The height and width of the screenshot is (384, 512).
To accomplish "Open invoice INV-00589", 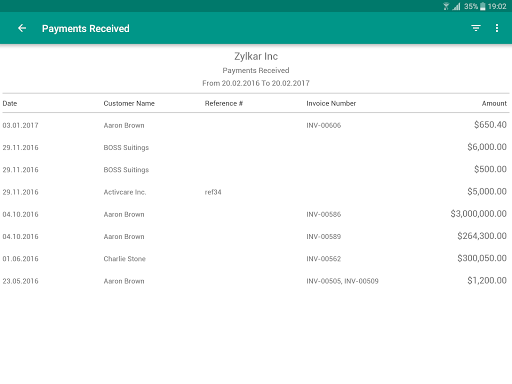I will click(324, 237).
